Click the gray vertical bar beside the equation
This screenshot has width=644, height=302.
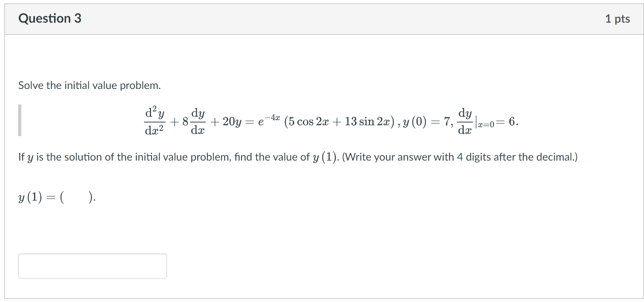(x=20, y=119)
